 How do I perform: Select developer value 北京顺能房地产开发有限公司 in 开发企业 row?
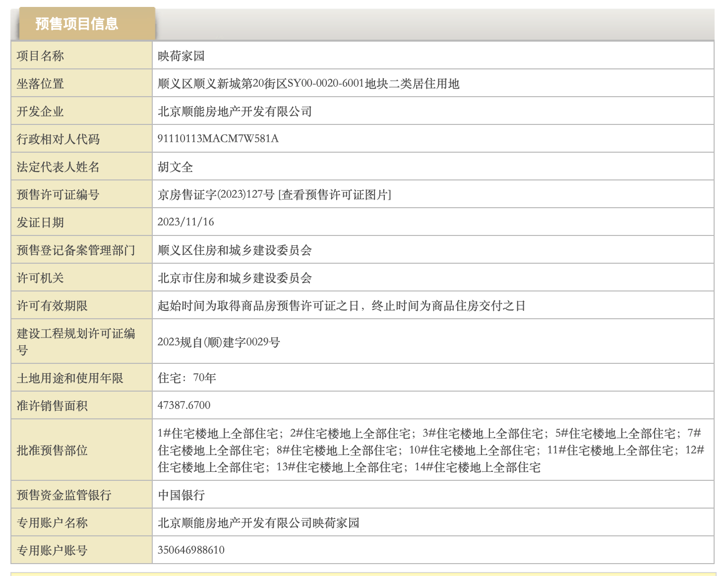pyautogui.click(x=235, y=112)
